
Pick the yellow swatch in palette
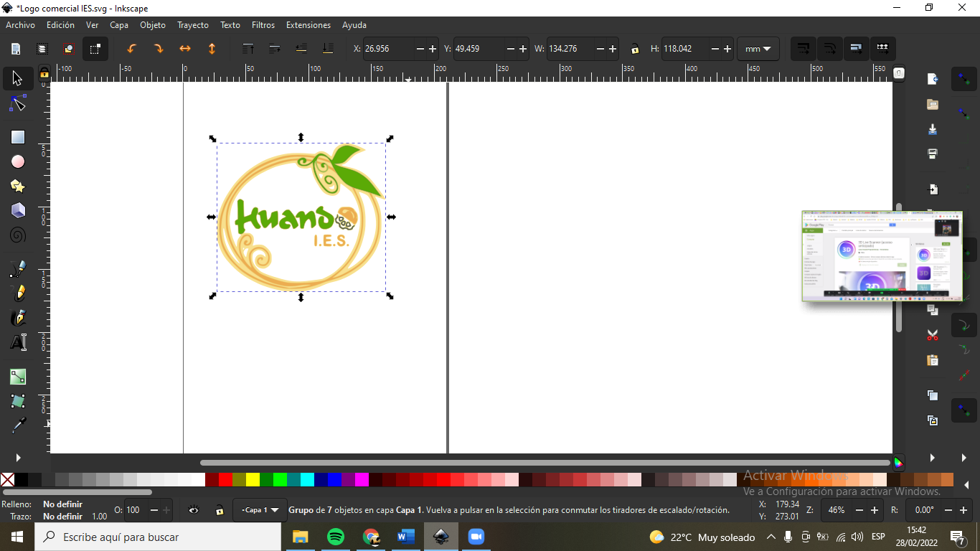coord(253,479)
